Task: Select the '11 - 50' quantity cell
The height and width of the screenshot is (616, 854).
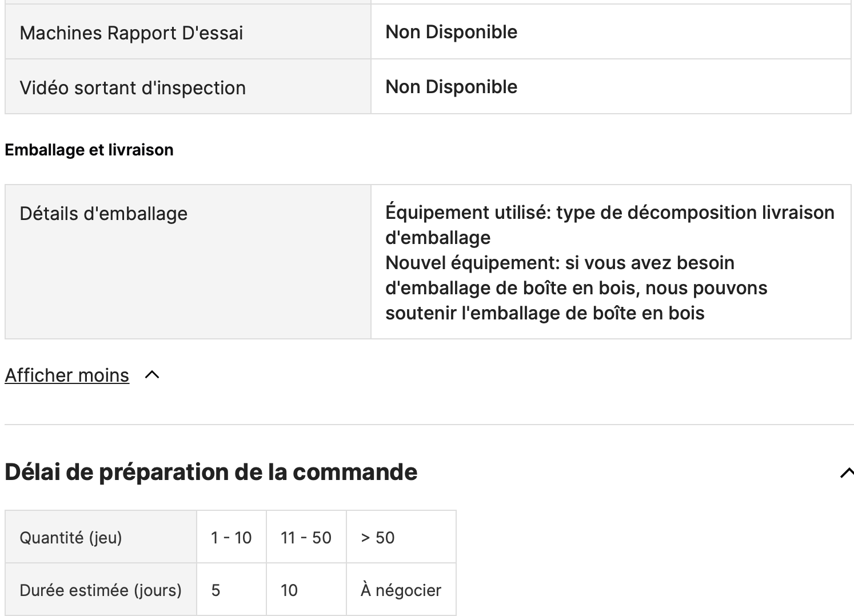Action: point(306,538)
